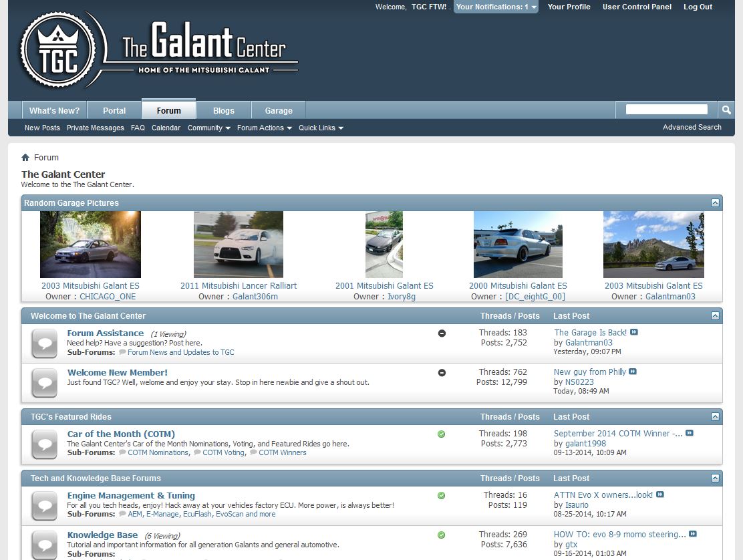Image resolution: width=743 pixels, height=560 pixels.
Task: Open the COTM Voting sub-forum
Action: point(223,452)
